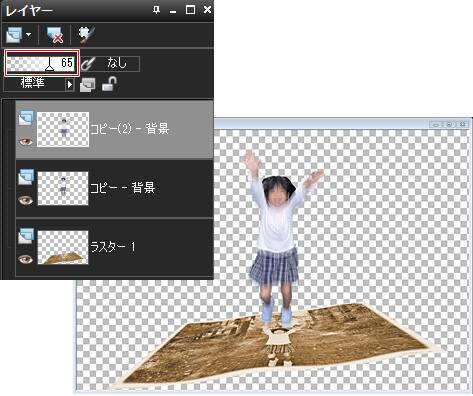
Task: Click raster layer type icon of コピー - 背景
Action: [26, 177]
